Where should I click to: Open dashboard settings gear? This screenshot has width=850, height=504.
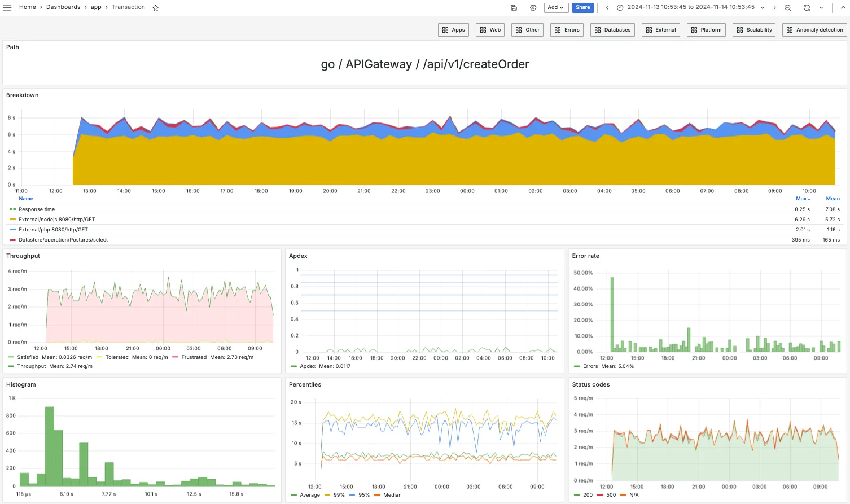point(533,8)
